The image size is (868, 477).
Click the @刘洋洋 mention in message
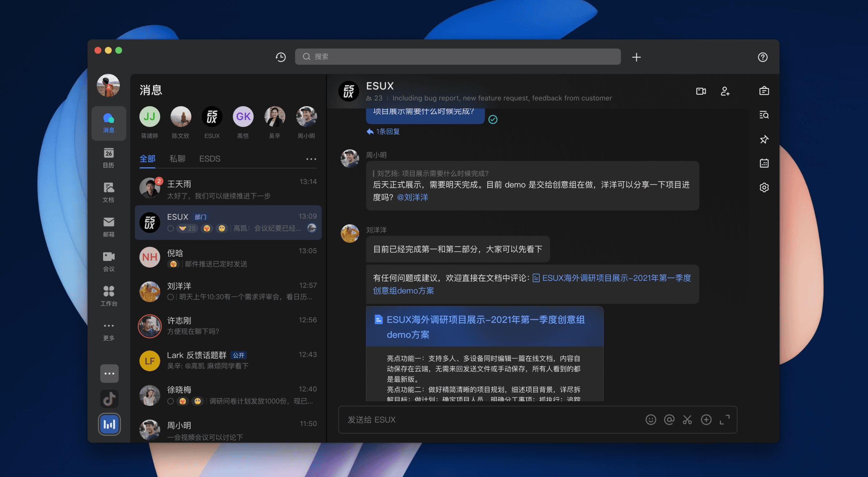click(x=412, y=197)
